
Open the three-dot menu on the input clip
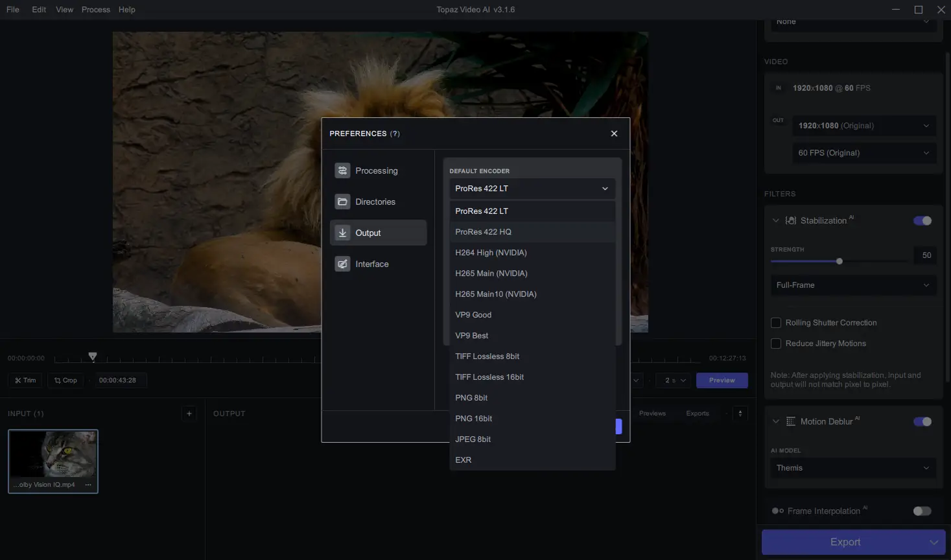[88, 485]
